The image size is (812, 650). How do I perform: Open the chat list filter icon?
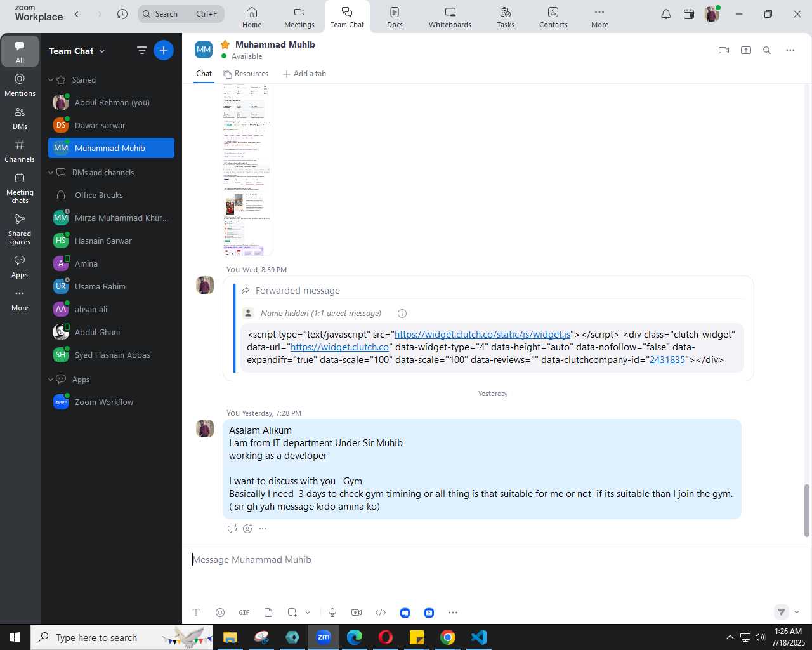pyautogui.click(x=142, y=50)
